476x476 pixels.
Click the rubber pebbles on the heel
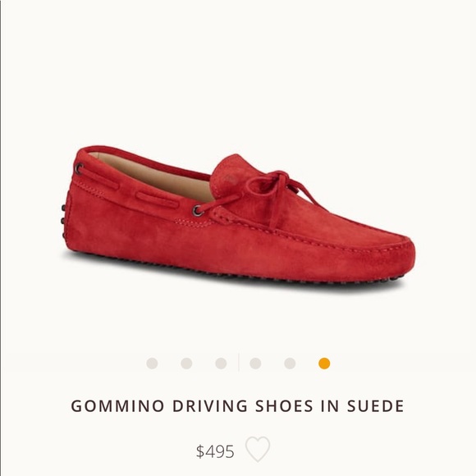pos(63,222)
